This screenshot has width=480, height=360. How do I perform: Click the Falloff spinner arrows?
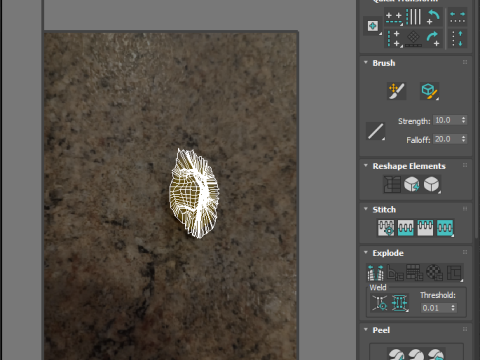pos(463,139)
